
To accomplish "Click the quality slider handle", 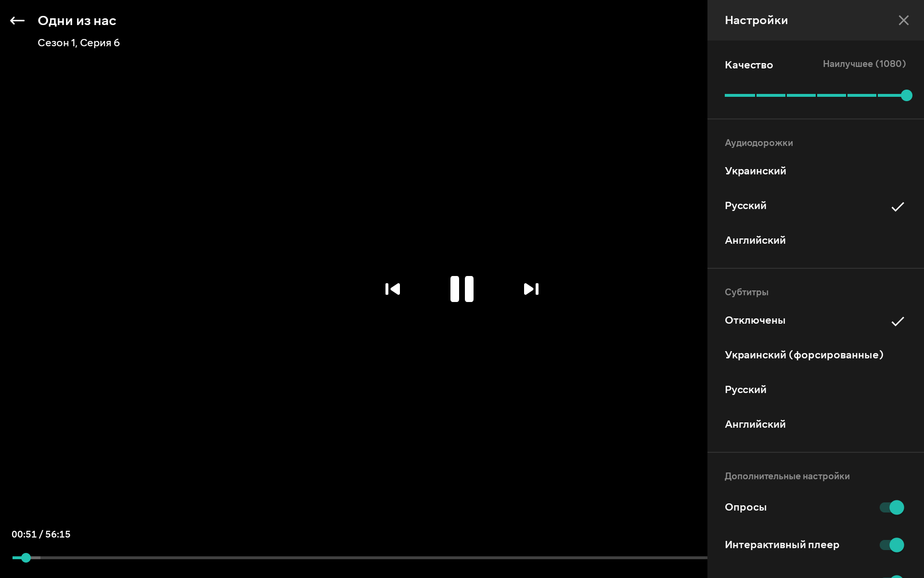I will pyautogui.click(x=906, y=95).
